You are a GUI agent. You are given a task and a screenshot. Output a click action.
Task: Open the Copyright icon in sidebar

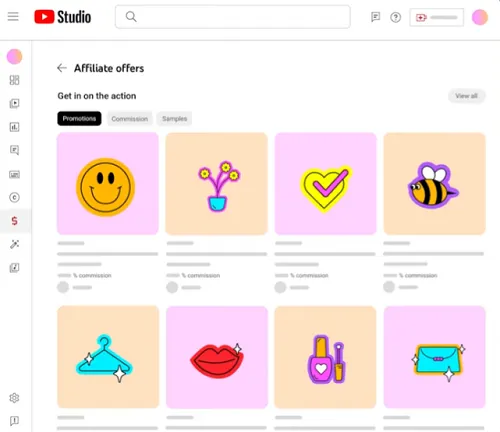click(x=14, y=198)
